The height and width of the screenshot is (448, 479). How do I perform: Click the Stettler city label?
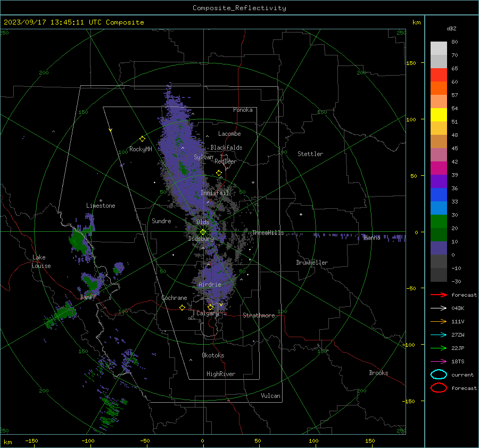(x=310, y=154)
